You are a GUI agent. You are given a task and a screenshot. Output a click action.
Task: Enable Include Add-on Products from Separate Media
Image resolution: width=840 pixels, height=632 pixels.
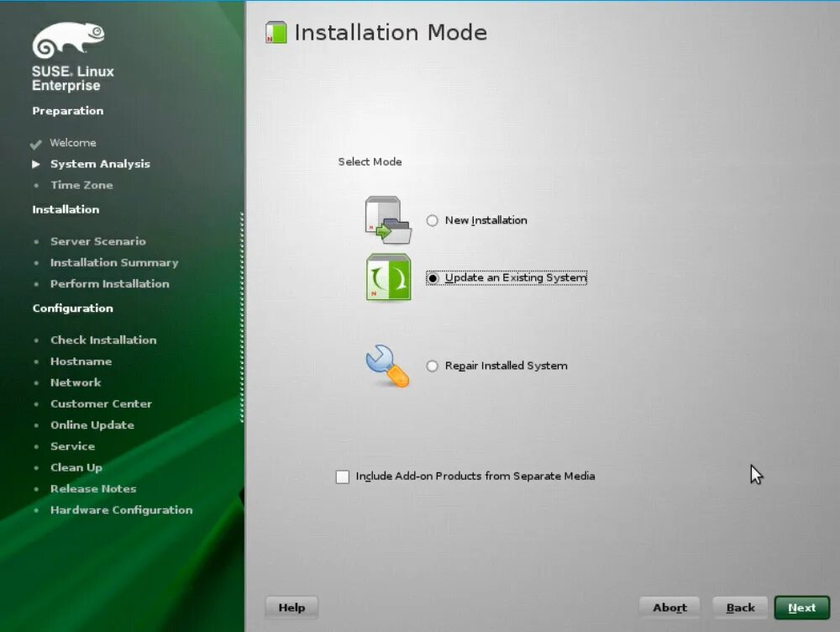coord(343,477)
